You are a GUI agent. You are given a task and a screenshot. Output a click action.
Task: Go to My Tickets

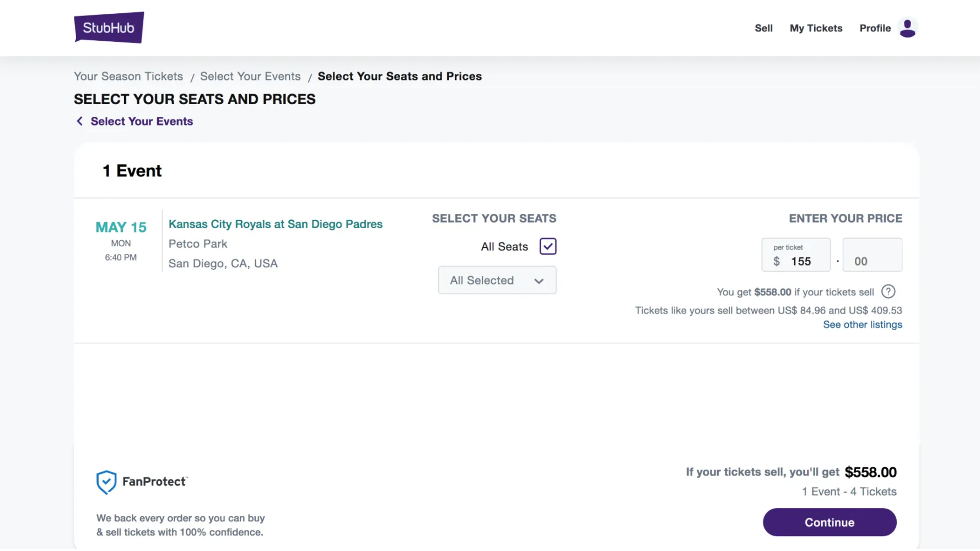pos(816,28)
